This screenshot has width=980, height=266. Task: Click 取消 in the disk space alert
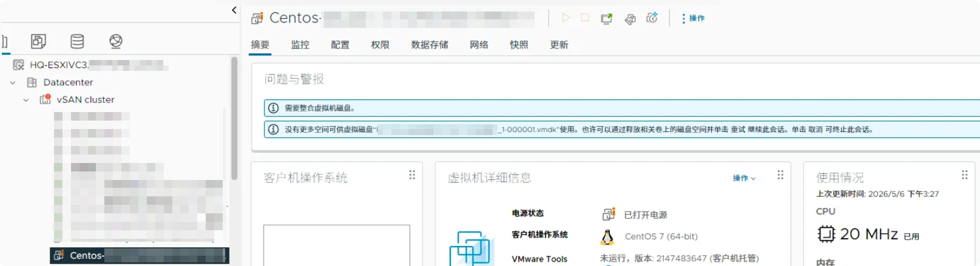[816, 130]
